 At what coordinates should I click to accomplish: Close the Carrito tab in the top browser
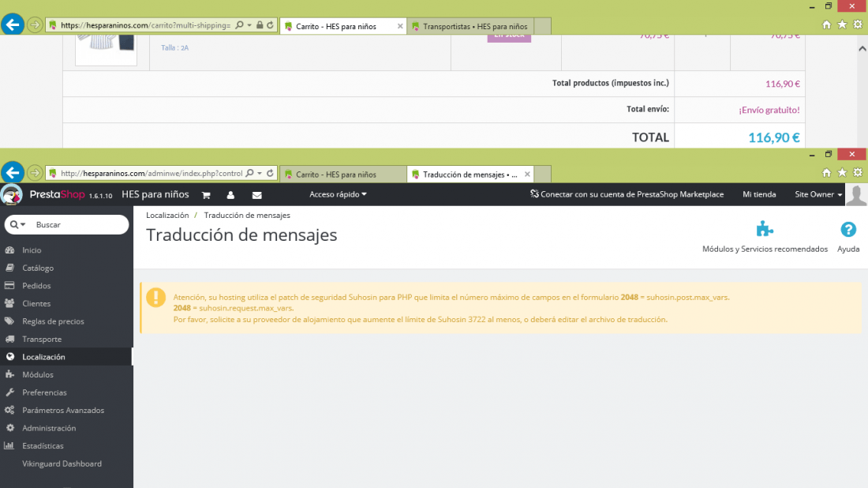400,26
